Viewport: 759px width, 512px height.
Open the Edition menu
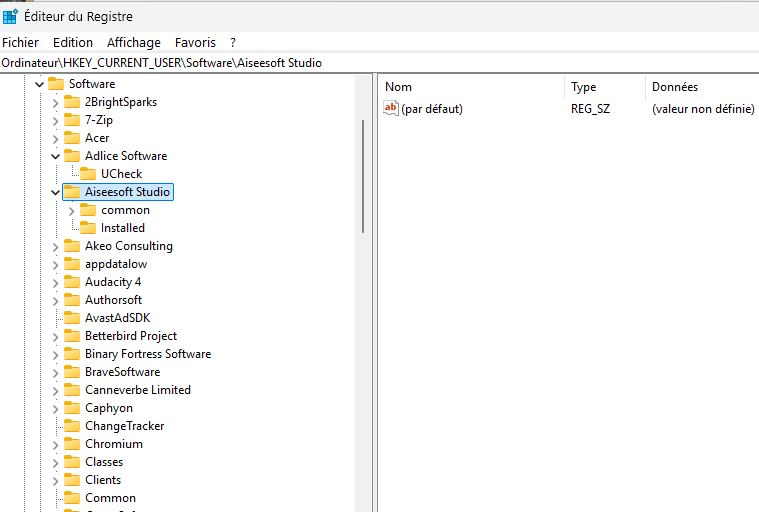[x=73, y=43]
